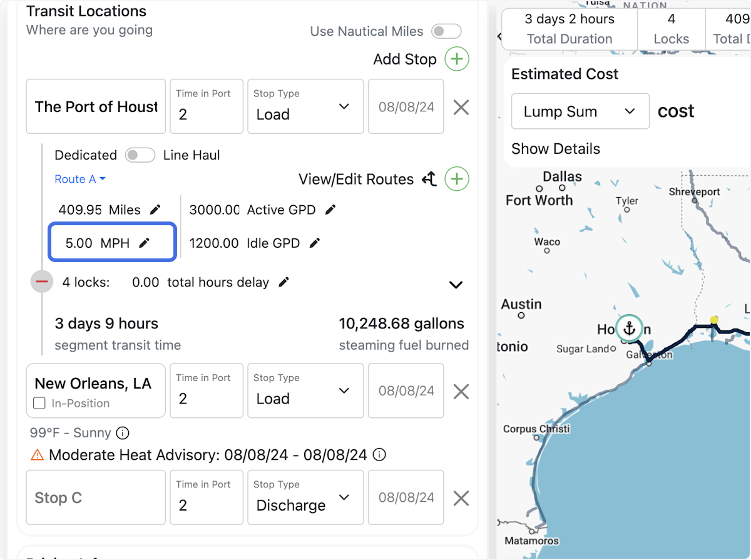Remove the 4 locks using the minus icon

(41, 282)
